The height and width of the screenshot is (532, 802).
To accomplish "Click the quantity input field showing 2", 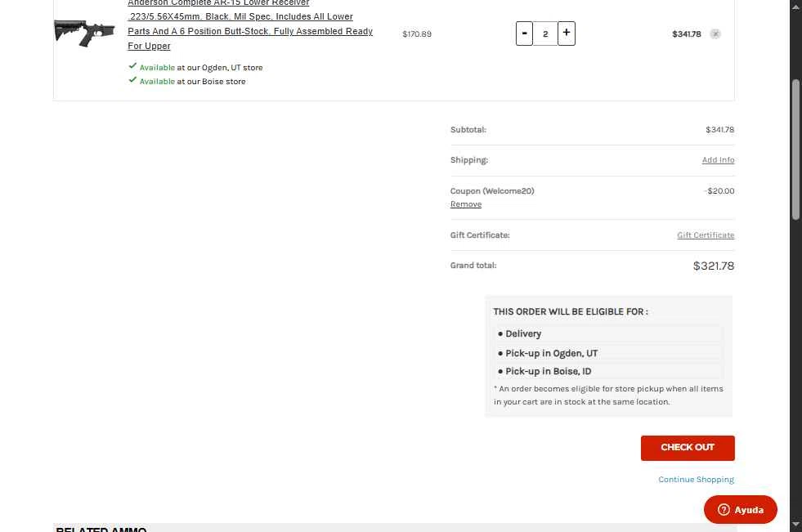I will tap(545, 34).
